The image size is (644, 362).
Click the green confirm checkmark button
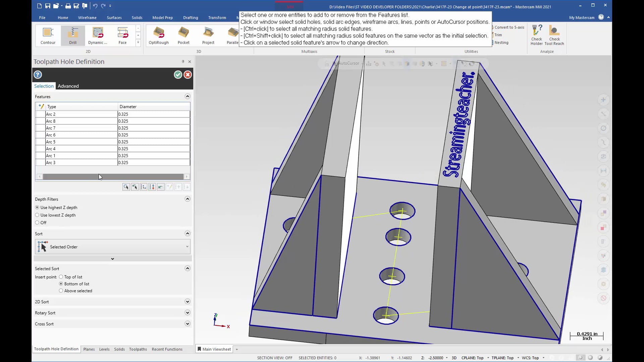pos(177,74)
